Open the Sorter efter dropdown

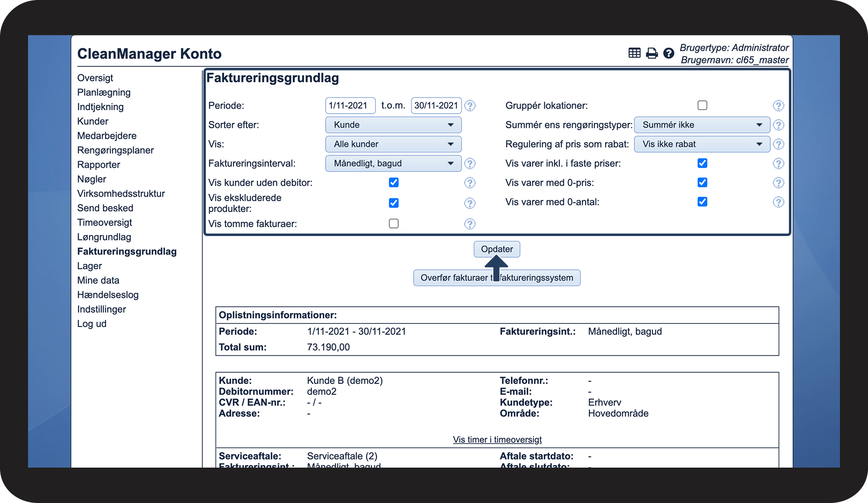point(393,125)
